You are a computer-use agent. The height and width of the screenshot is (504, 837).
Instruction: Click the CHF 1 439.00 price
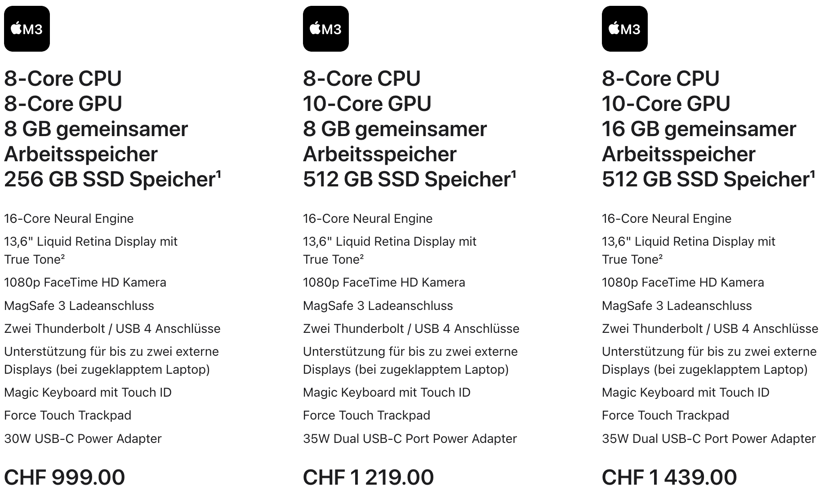669,477
